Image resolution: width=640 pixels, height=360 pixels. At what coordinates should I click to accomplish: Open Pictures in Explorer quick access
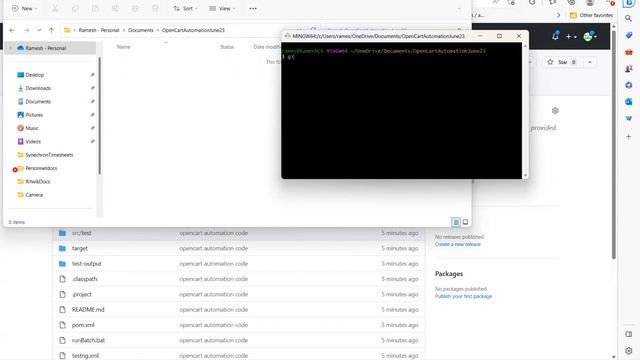click(x=34, y=115)
